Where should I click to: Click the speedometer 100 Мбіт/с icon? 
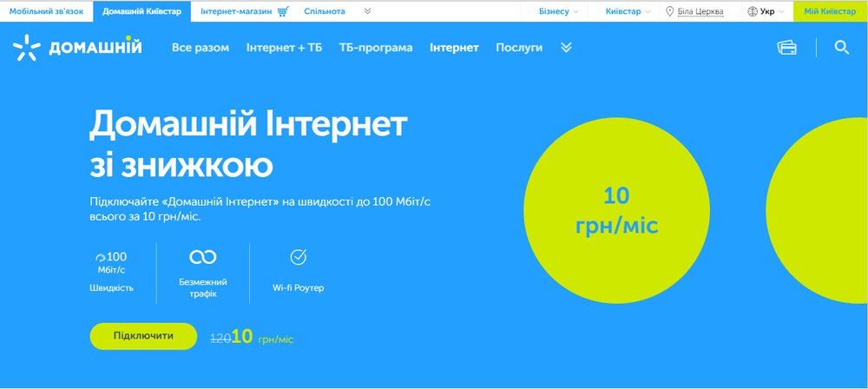coord(101,257)
